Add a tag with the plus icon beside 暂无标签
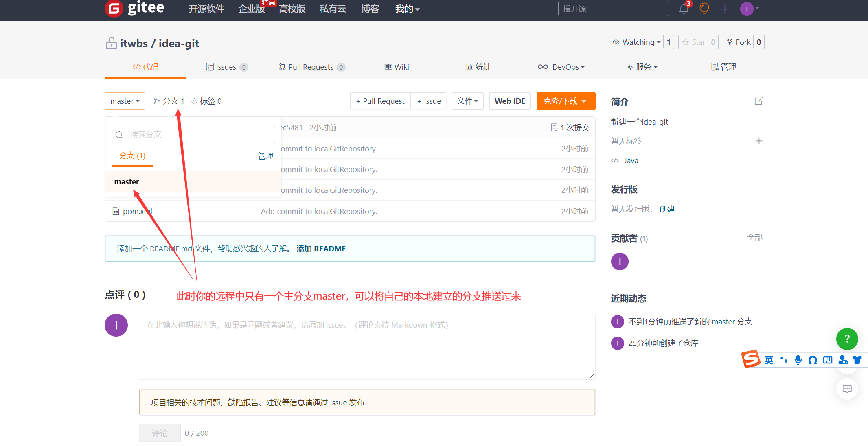The height and width of the screenshot is (446, 868). [x=759, y=141]
